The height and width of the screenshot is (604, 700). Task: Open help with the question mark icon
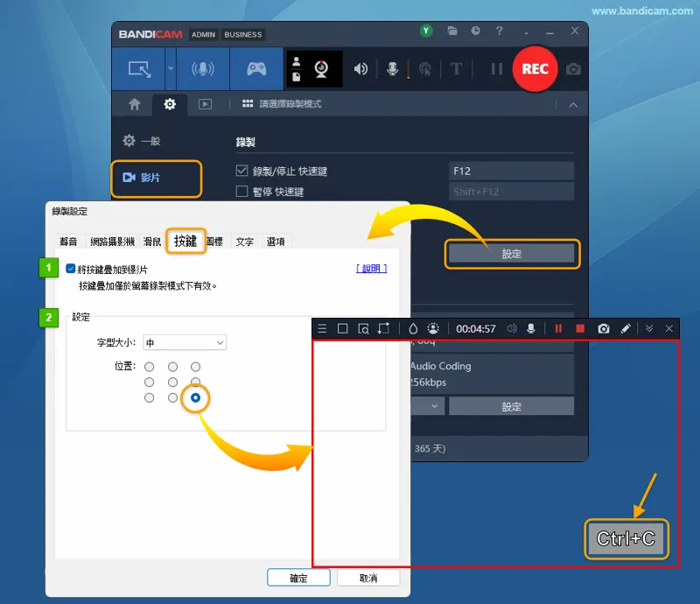tap(499, 31)
